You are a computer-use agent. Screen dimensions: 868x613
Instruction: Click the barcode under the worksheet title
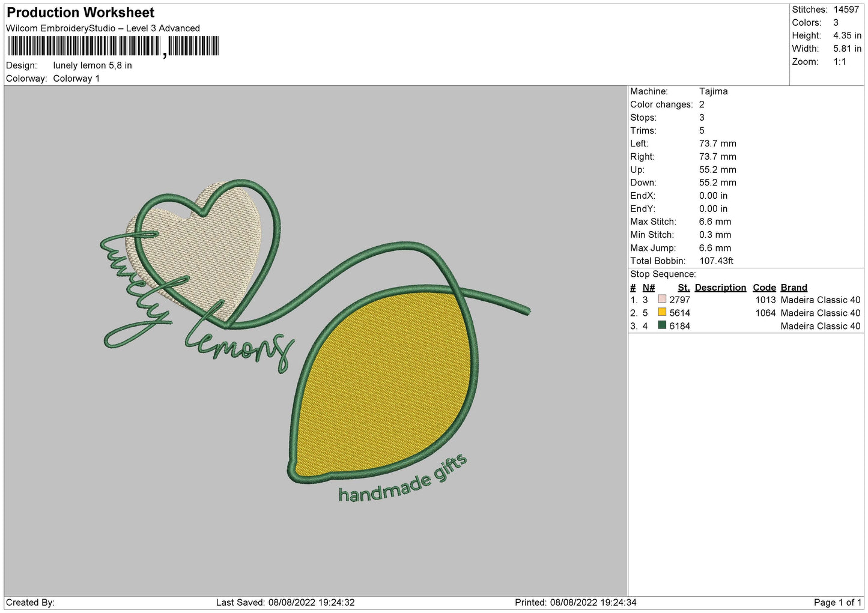coord(114,46)
